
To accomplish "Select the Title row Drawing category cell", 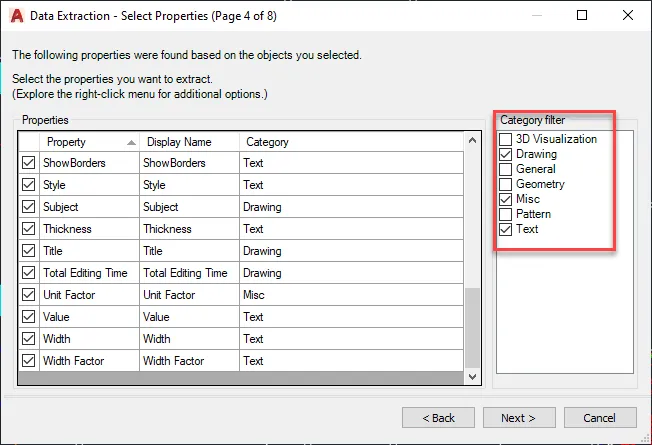I will tap(351, 251).
